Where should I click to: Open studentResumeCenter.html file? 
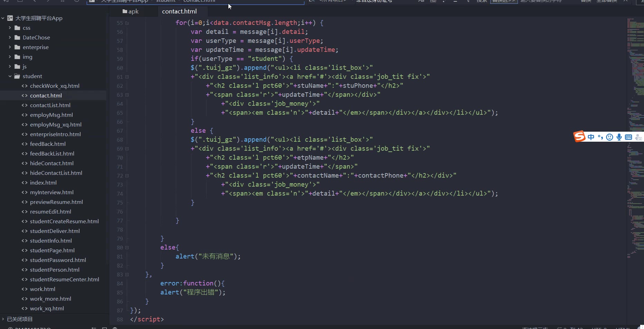(x=64, y=279)
